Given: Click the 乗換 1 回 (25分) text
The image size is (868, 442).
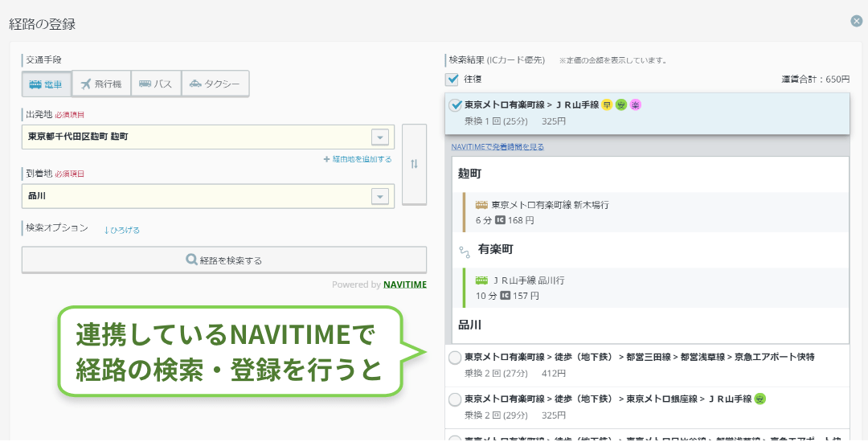Looking at the screenshot, I should coord(496,121).
